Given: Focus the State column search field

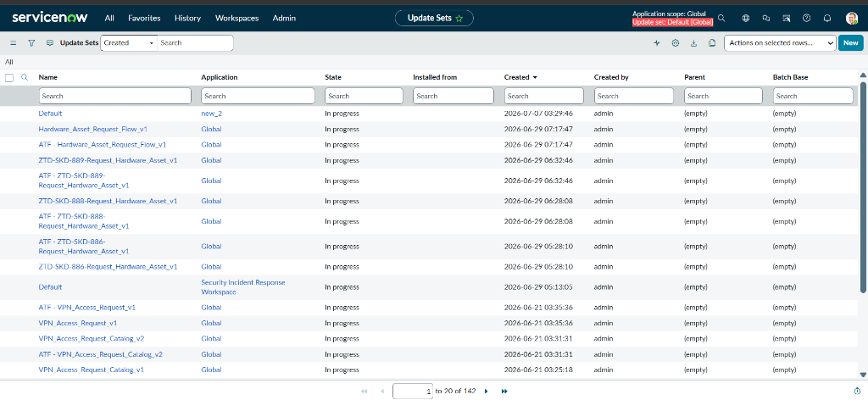Looking at the screenshot, I should [364, 96].
